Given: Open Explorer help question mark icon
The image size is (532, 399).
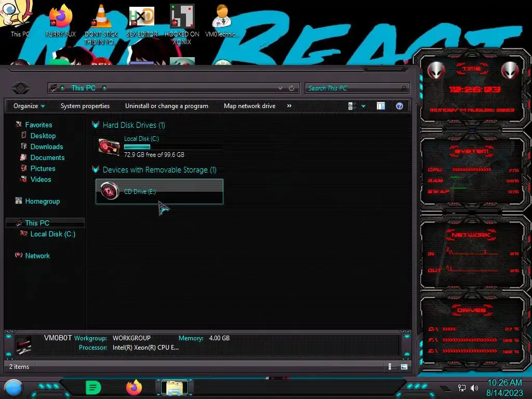Looking at the screenshot, I should coord(400,106).
